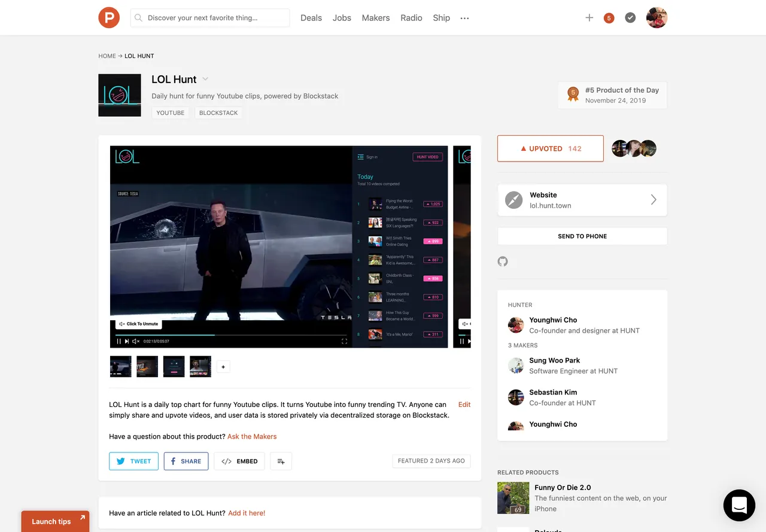Click the SEND TO PHONE button
The width and height of the screenshot is (766, 532).
[582, 236]
